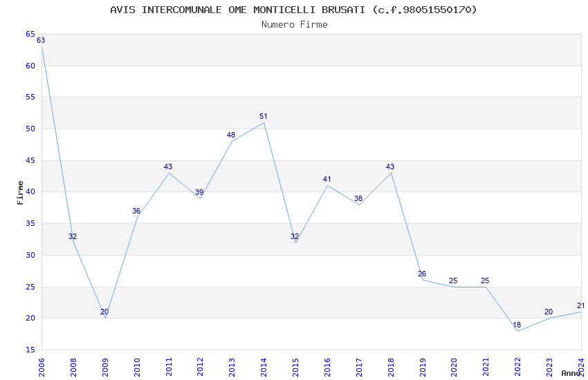Click the 2023 x-axis year label

pos(549,367)
